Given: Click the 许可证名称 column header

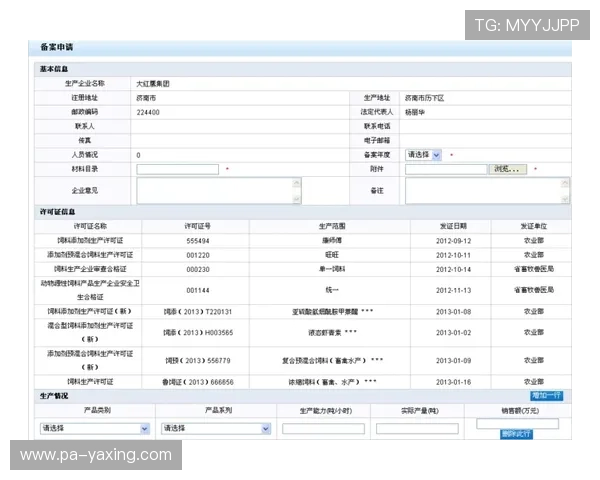Looking at the screenshot, I should [90, 226].
